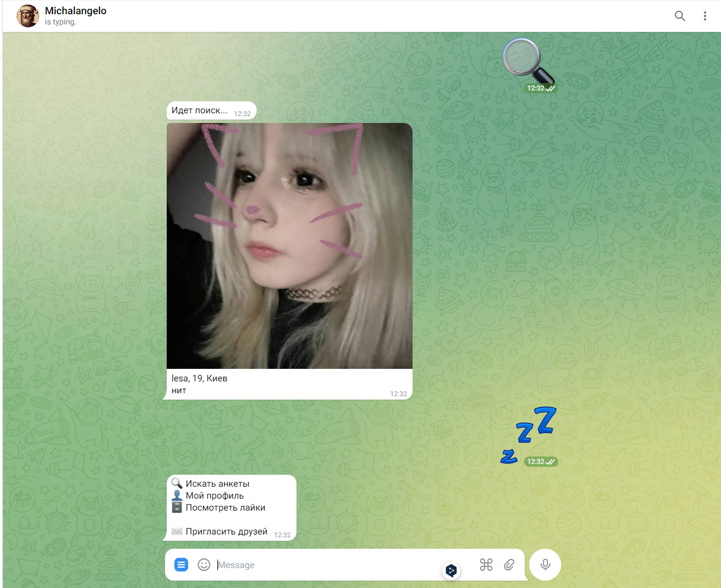Viewport: 721px width, 588px height.
Task: Attach a file with the paperclip
Action: [x=509, y=565]
